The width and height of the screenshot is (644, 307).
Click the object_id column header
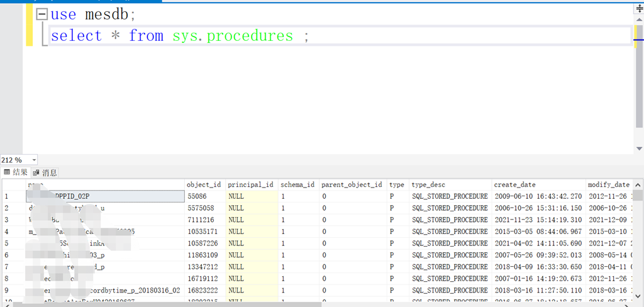click(204, 185)
